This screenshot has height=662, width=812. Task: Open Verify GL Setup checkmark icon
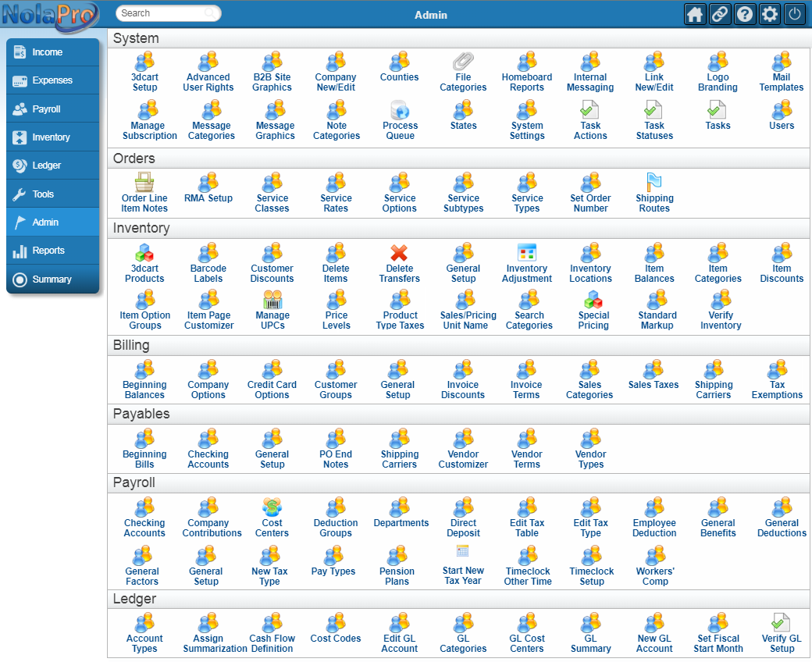(782, 623)
